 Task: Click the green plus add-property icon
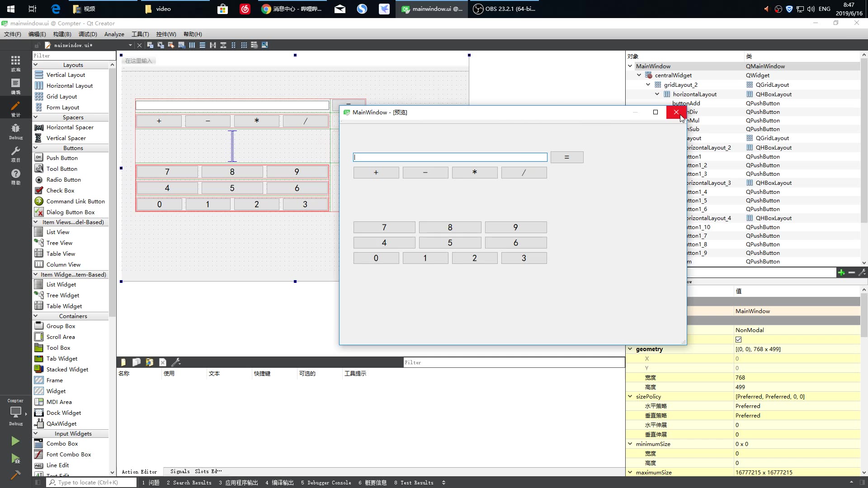[841, 272]
